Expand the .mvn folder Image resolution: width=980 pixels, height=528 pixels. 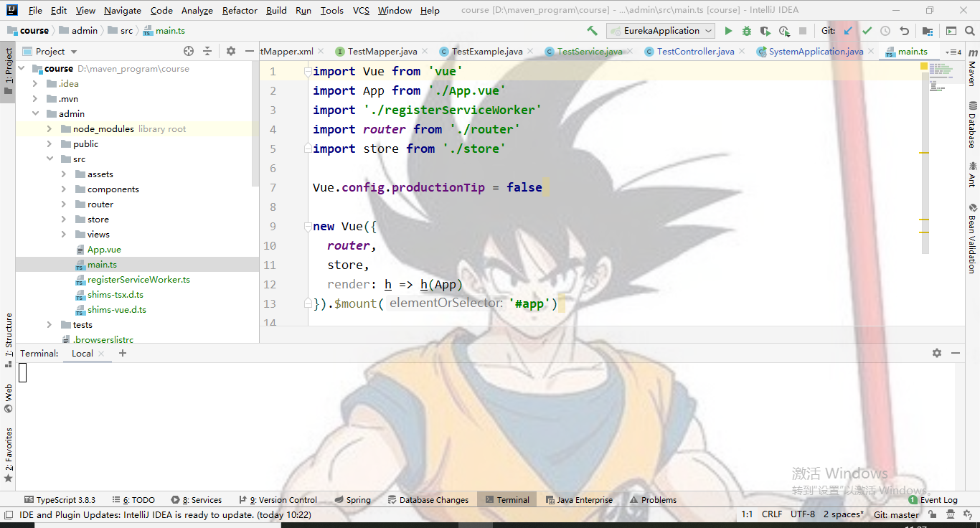34,99
